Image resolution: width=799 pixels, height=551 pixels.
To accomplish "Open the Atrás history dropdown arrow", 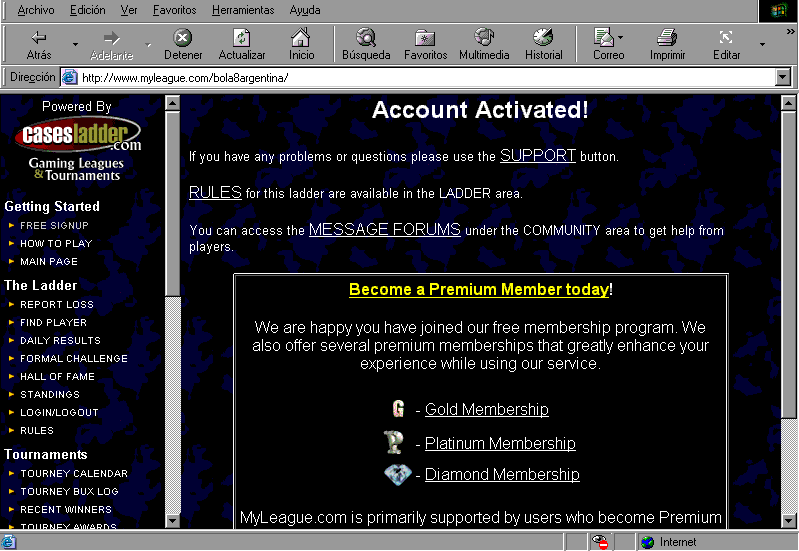I will [x=74, y=44].
